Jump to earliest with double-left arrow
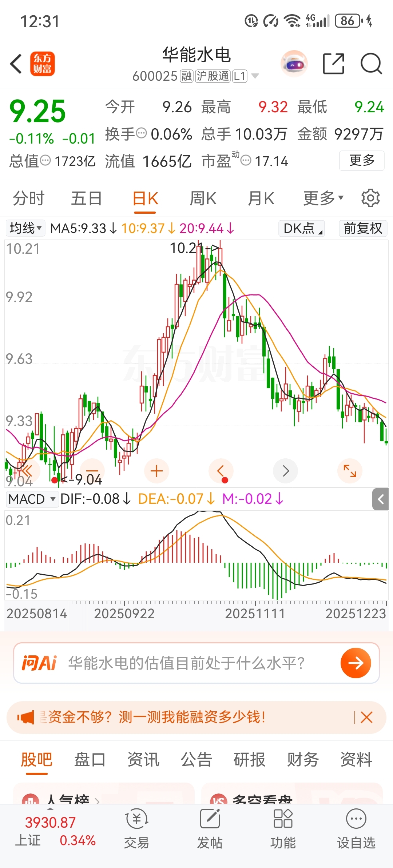This screenshot has height=868, width=393. pyautogui.click(x=27, y=471)
